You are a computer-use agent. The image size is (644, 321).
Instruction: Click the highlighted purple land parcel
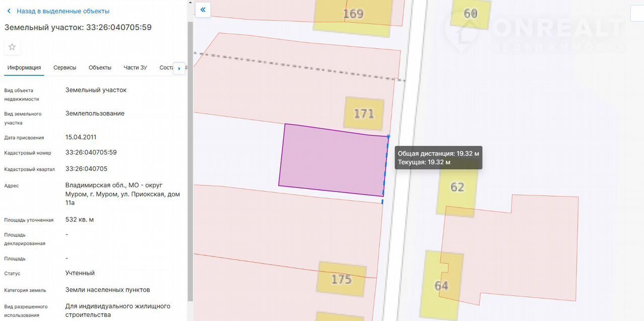(332, 160)
